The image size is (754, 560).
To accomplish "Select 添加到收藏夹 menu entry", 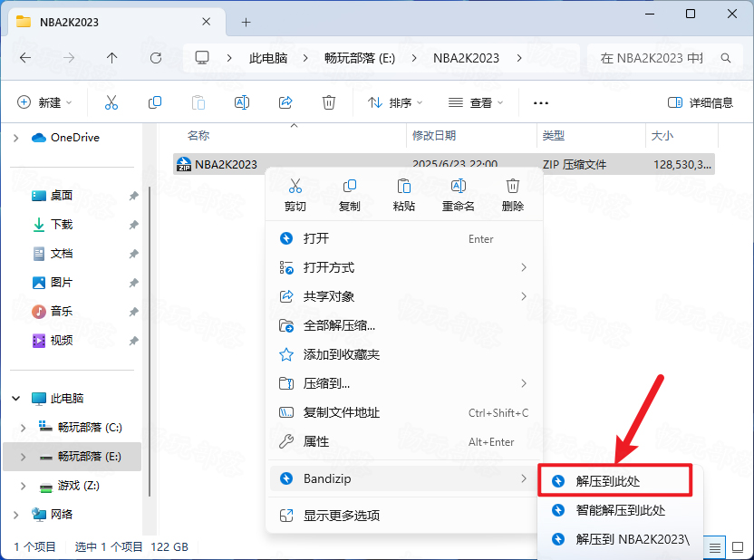I will (x=404, y=354).
